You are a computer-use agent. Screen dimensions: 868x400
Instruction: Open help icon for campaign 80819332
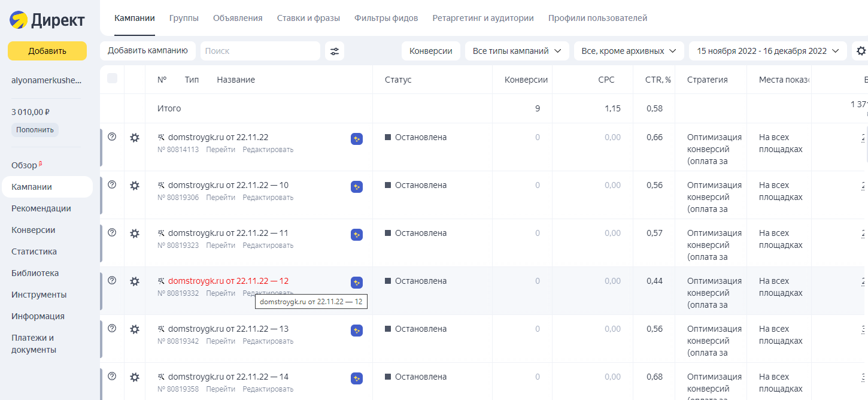click(112, 280)
